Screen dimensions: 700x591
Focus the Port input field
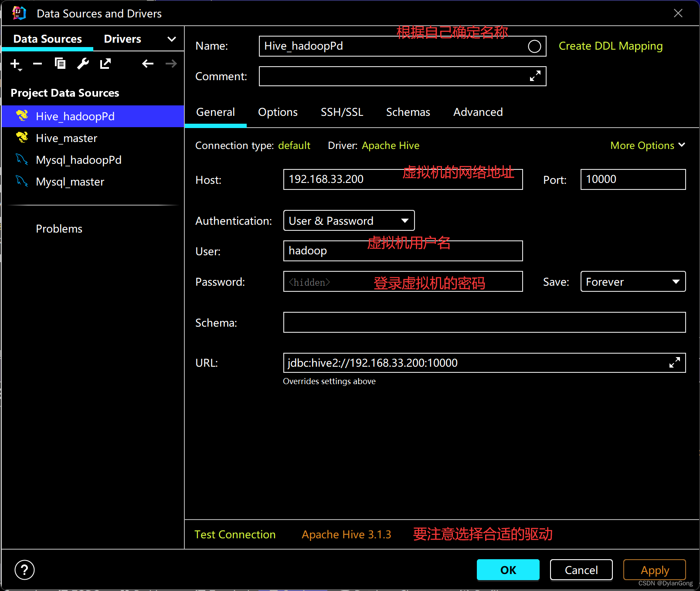[x=633, y=179]
